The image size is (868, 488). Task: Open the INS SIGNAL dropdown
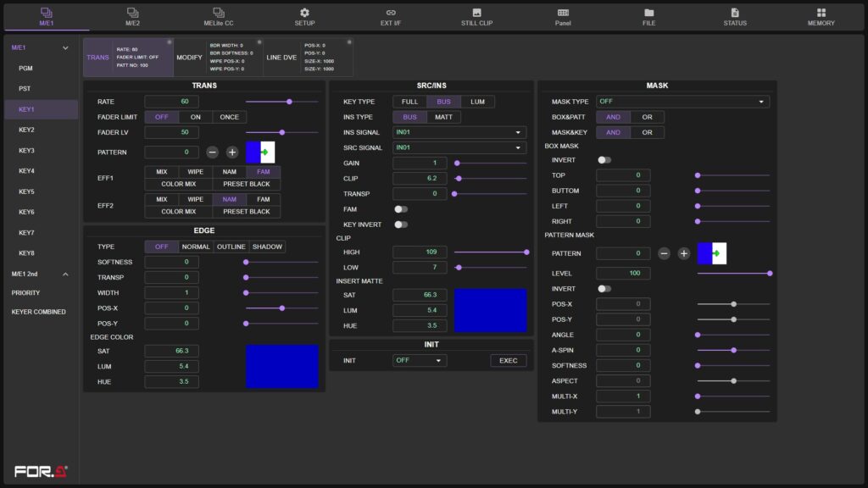coord(459,132)
